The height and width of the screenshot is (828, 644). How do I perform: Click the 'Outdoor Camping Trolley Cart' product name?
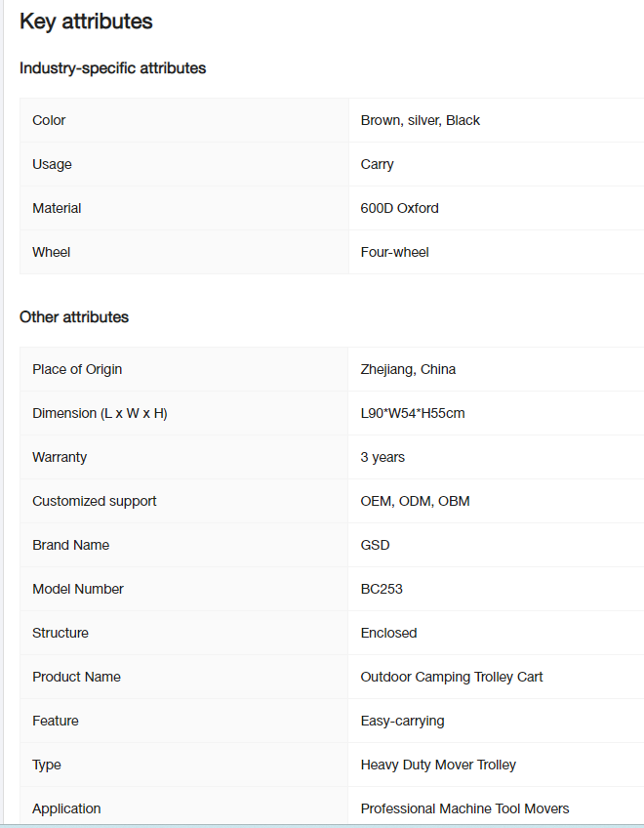click(x=452, y=677)
